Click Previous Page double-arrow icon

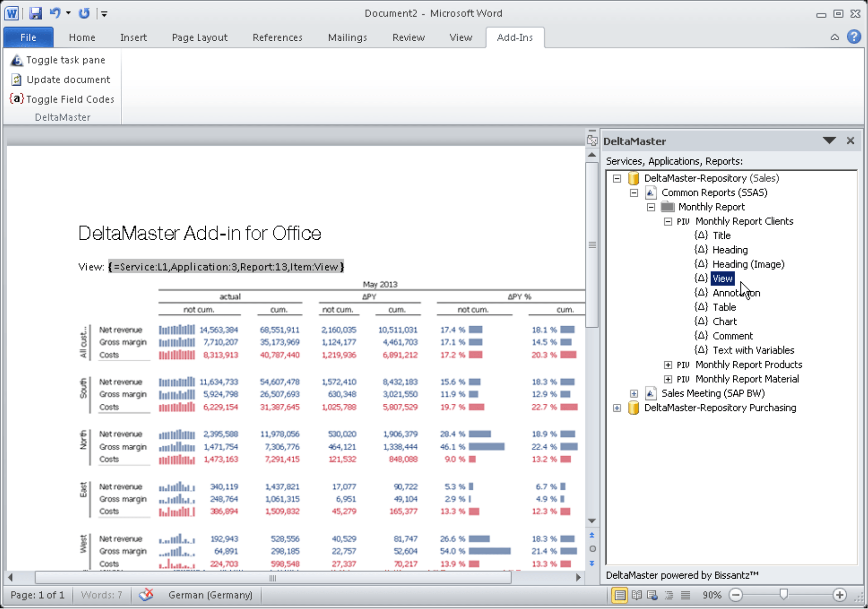(592, 535)
